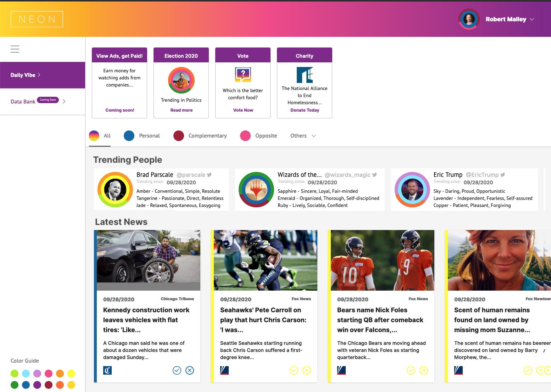The image size is (551, 392).
Task: Dismiss the Bears Nick Foles article X
Action: (x=424, y=370)
